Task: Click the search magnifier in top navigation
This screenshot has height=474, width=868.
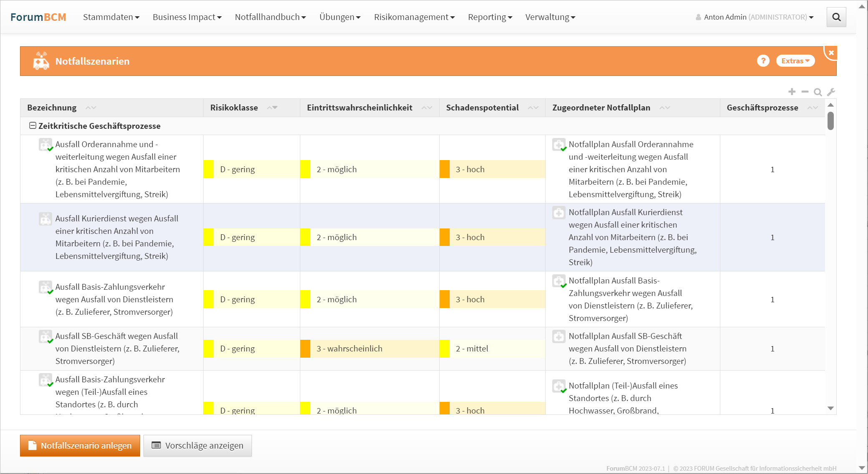Action: (836, 17)
